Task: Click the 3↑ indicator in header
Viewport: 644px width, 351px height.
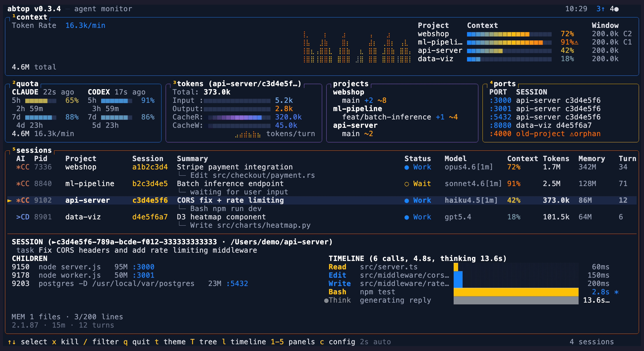Action: point(601,9)
